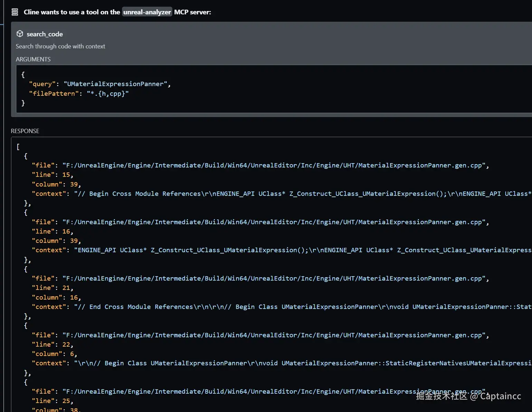The image size is (532, 412).
Task: Click the context line starting 'ENGINE_API UClass* Z_Construct'
Action: (282, 250)
